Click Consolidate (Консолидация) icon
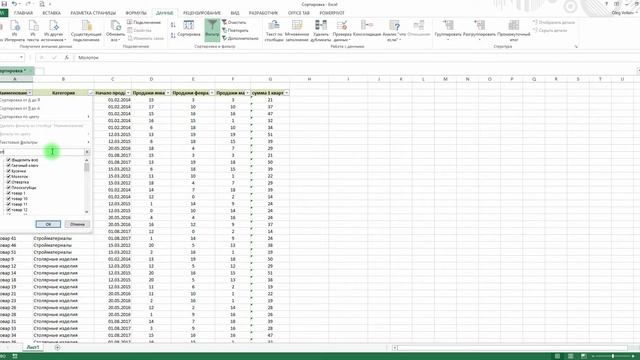The image size is (640, 360). [x=367, y=29]
